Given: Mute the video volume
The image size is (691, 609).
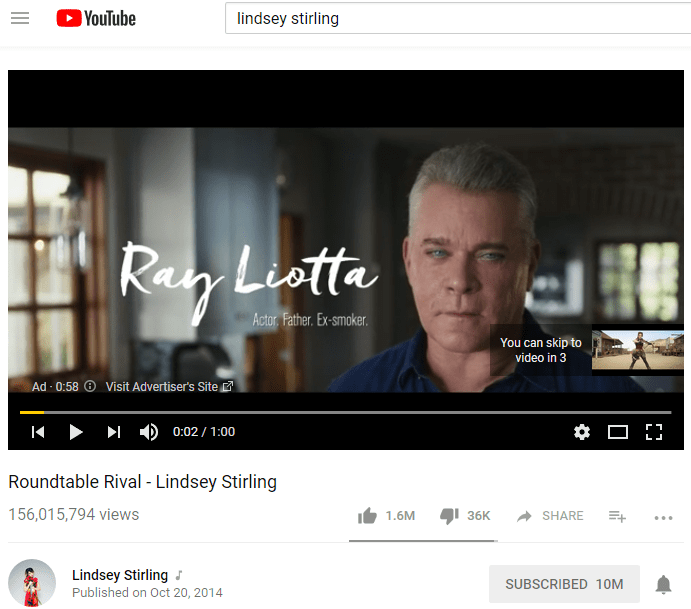Looking at the screenshot, I should (x=149, y=432).
